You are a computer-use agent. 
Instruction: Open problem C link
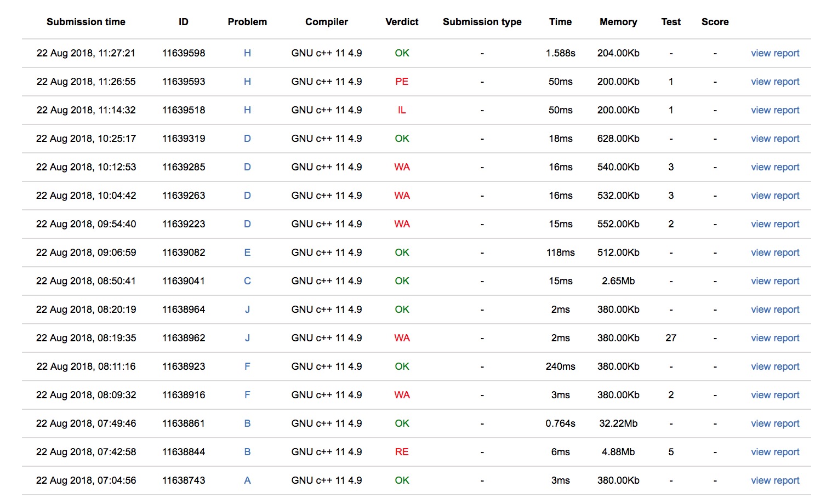pos(247,281)
